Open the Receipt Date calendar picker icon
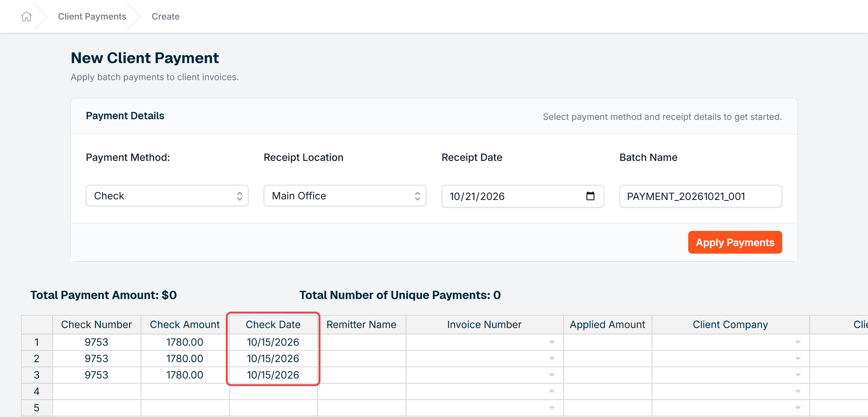The width and height of the screenshot is (868, 417). 590,196
